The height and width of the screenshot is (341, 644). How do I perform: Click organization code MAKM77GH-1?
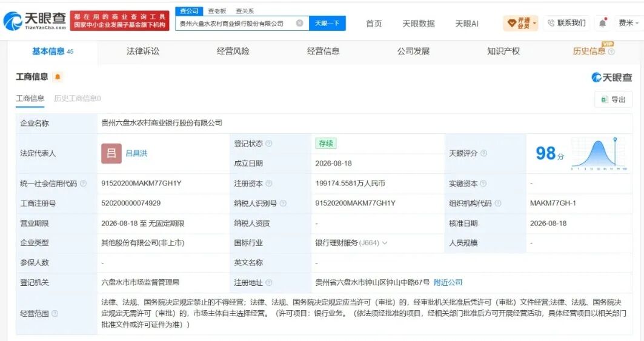click(553, 203)
